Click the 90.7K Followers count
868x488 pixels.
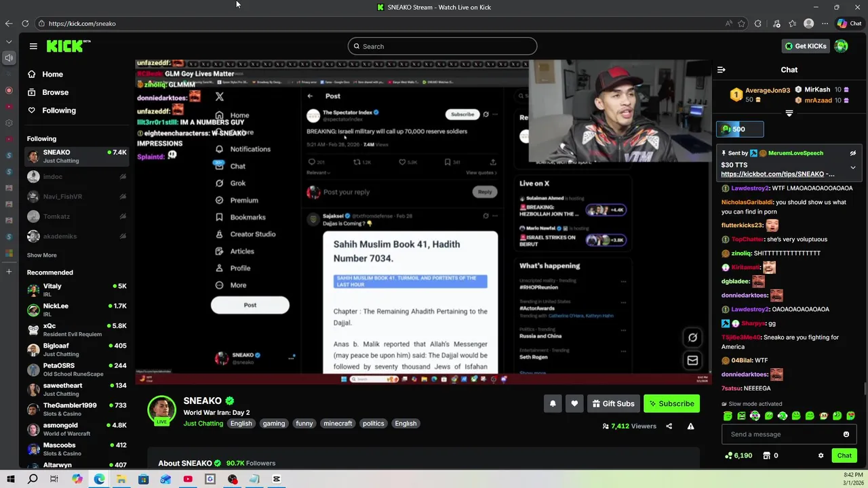[x=251, y=463]
